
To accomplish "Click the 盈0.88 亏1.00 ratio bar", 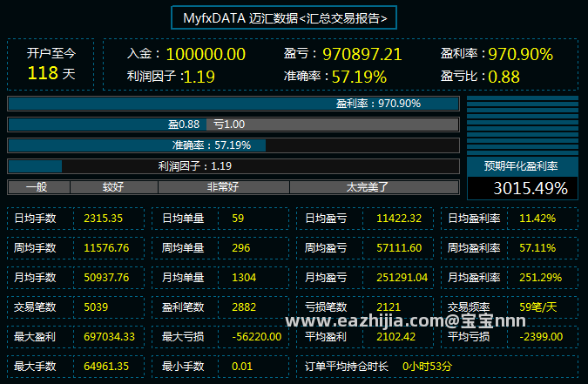I will click(233, 125).
